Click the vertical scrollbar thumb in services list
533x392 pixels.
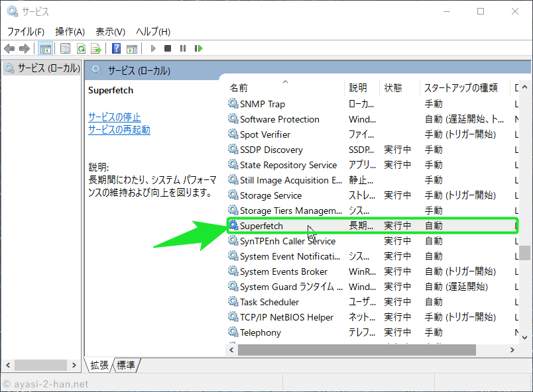click(x=524, y=252)
